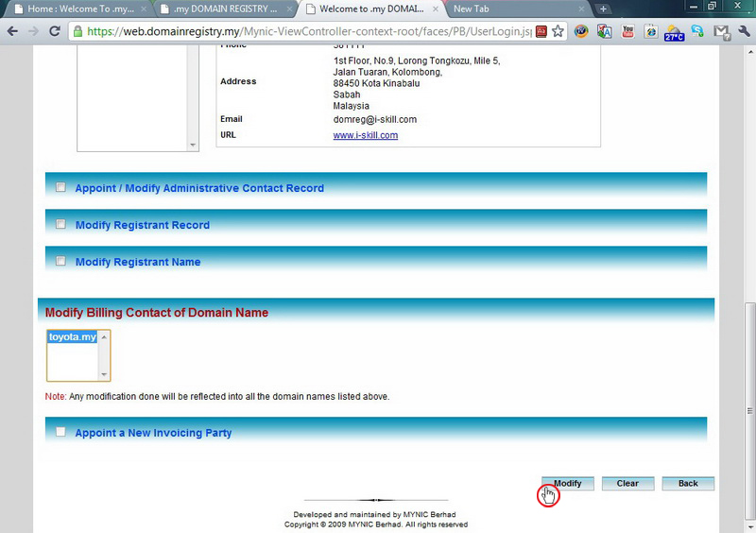The image size is (756, 533).
Task: Click the domain list up scroll arrow
Action: click(x=104, y=336)
